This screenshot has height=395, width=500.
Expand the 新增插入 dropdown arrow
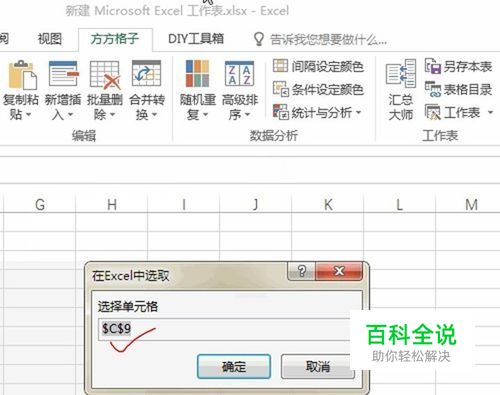point(70,115)
